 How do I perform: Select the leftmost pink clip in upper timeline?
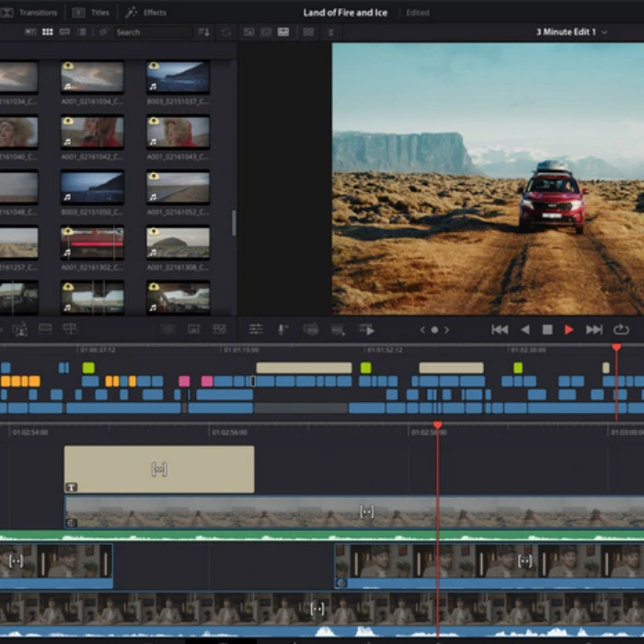click(184, 381)
